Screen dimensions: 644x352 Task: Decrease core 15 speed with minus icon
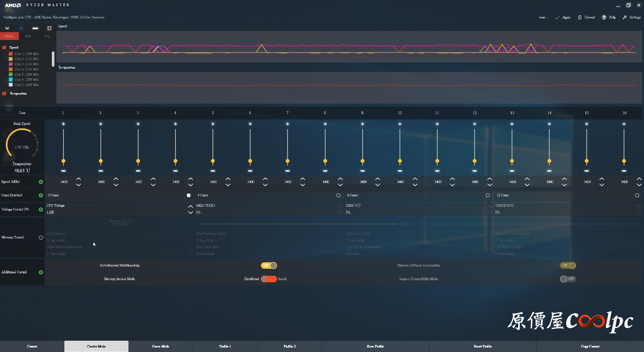tap(587, 171)
